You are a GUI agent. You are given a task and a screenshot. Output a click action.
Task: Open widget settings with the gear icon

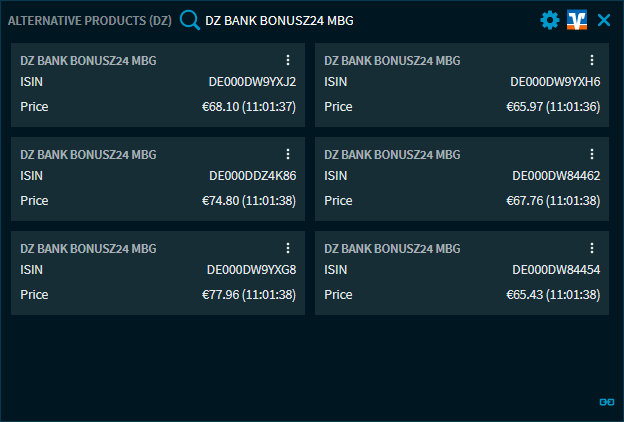pos(549,20)
